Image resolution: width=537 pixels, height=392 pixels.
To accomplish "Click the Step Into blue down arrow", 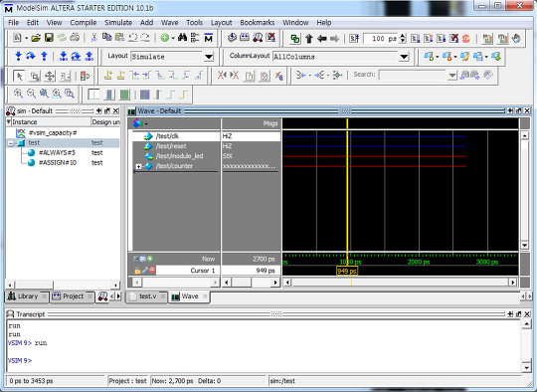I will click(x=18, y=56).
